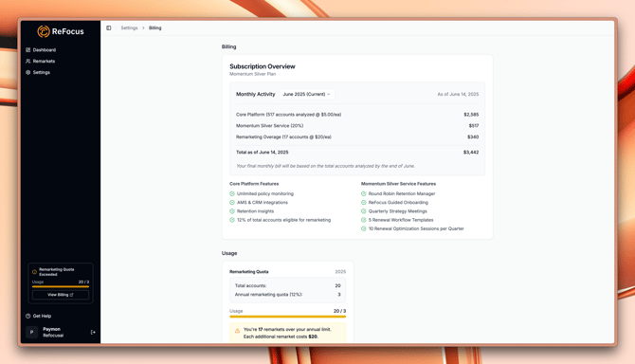Screen dimensions: 635x364
Task: Click the over-limit warning triangle icon
Action: point(237,331)
